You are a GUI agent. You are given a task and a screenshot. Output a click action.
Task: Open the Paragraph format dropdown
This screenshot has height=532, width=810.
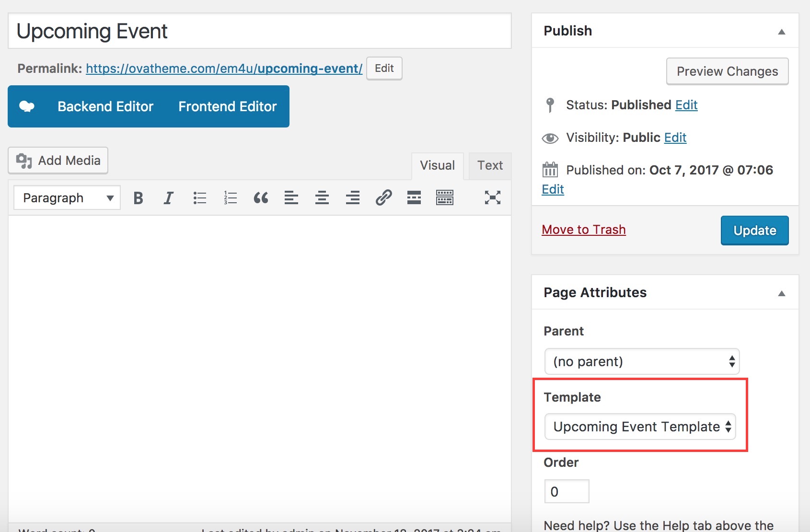67,198
